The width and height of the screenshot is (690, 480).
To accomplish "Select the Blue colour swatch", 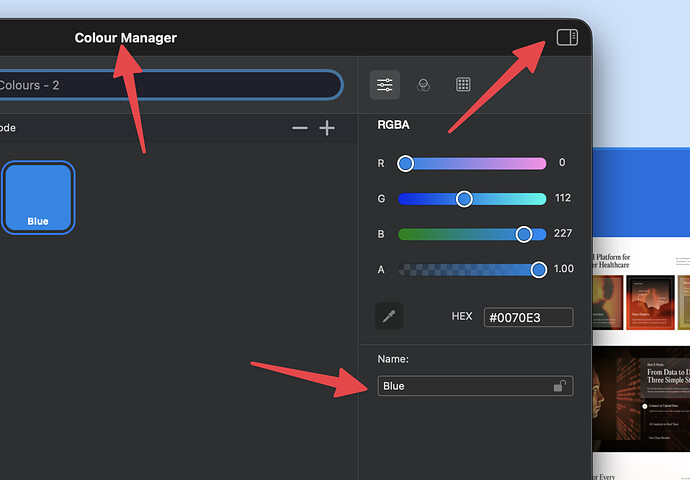I will tap(38, 198).
